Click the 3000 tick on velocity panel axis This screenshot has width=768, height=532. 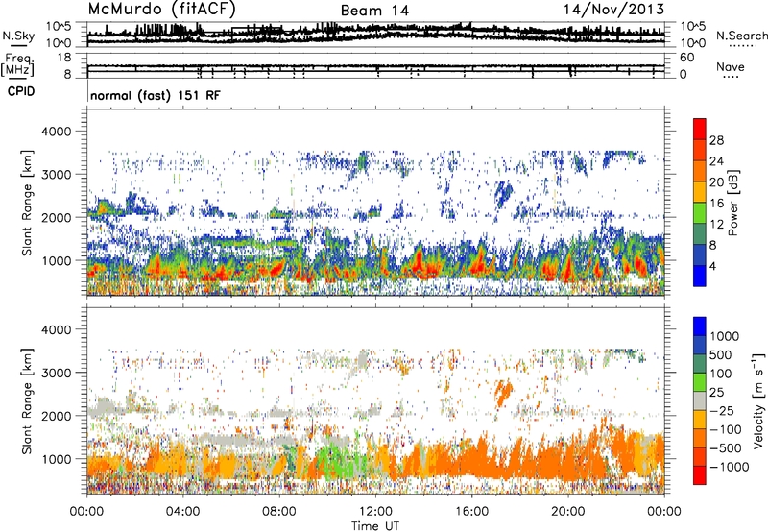[57, 373]
